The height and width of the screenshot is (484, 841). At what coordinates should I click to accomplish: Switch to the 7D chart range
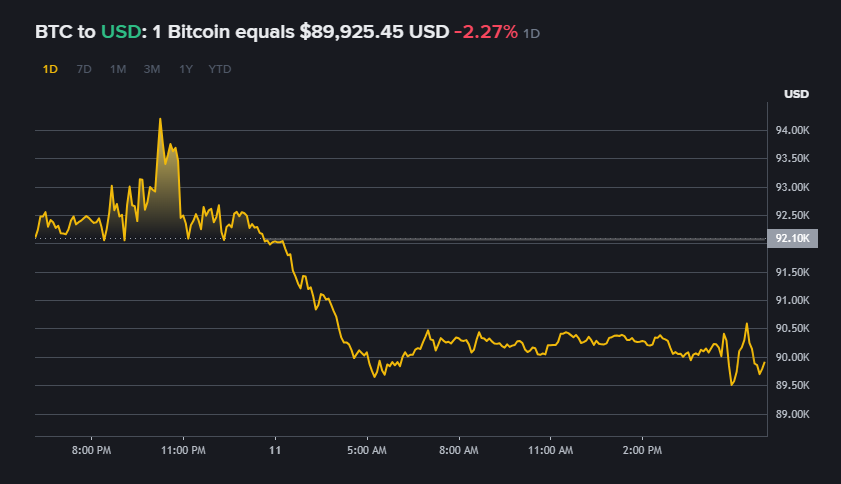84,69
